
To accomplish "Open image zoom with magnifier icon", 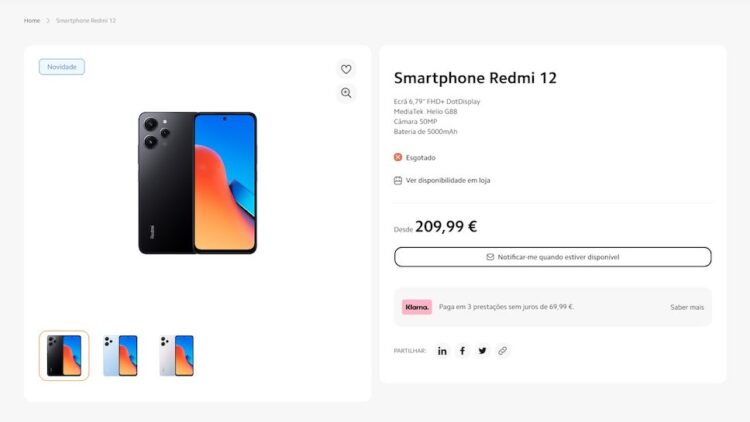I will click(x=346, y=93).
